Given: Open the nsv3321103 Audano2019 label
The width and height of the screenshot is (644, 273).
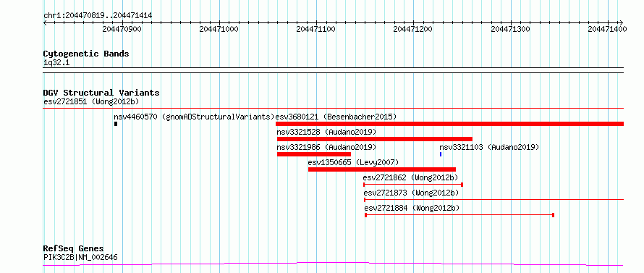Looking at the screenshot, I should 489,147.
